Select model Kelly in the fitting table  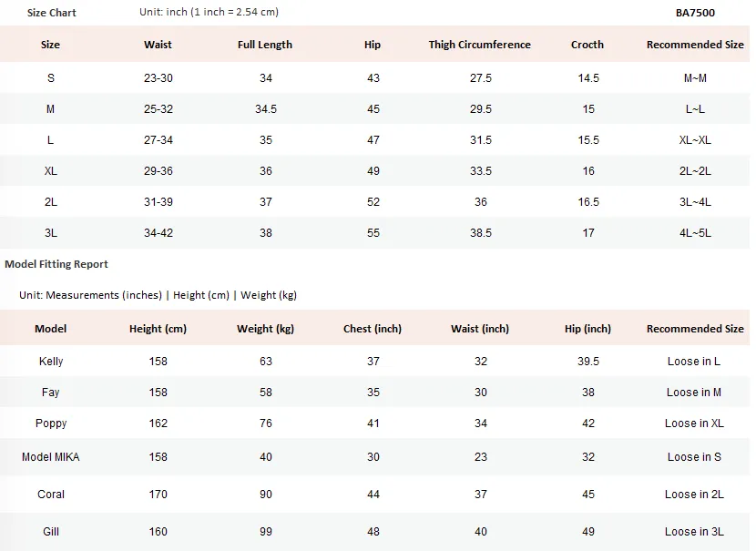click(51, 361)
